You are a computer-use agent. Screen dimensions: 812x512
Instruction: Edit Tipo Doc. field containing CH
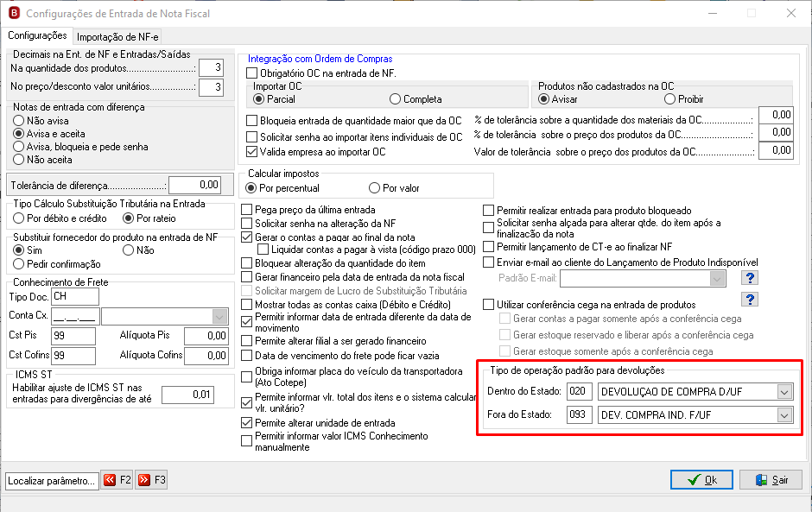pyautogui.click(x=75, y=297)
